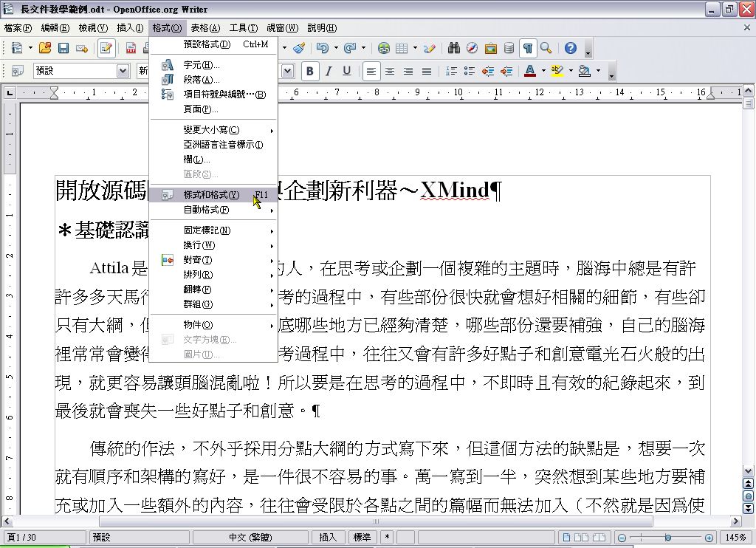Open Font Color dropdown arrow
Viewport: 756px width, 548px height.
tap(543, 71)
